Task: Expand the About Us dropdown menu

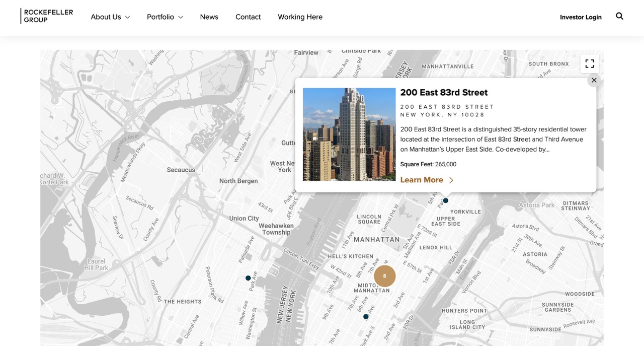Action: coord(110,17)
